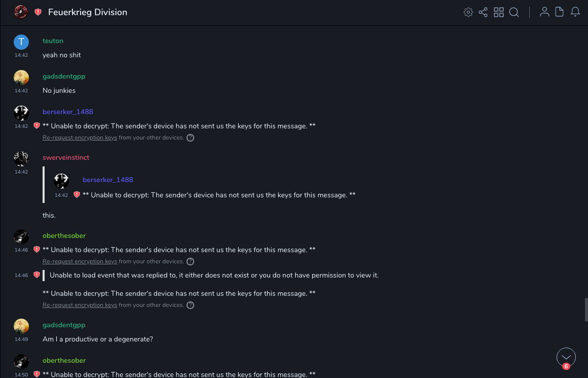Open room settings gear icon

(468, 12)
